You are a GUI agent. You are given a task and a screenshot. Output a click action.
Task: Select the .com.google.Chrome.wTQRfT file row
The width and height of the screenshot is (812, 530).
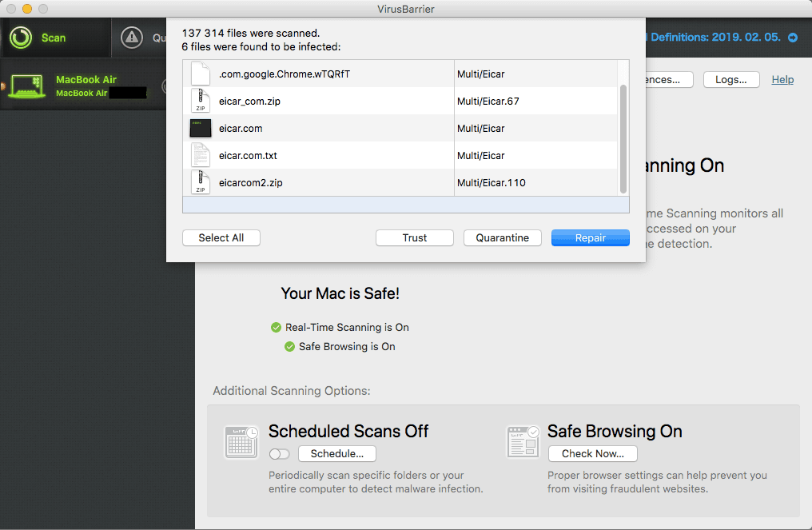coord(320,74)
